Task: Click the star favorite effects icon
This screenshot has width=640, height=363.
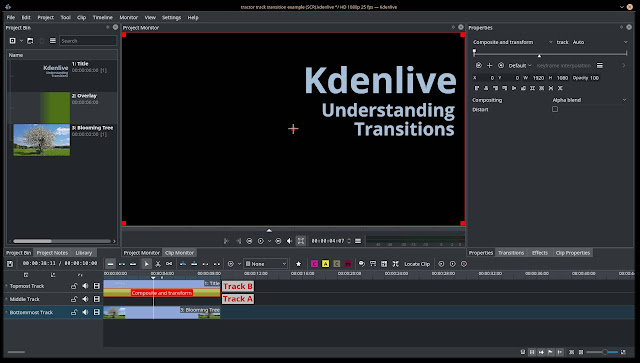Action: click(298, 264)
